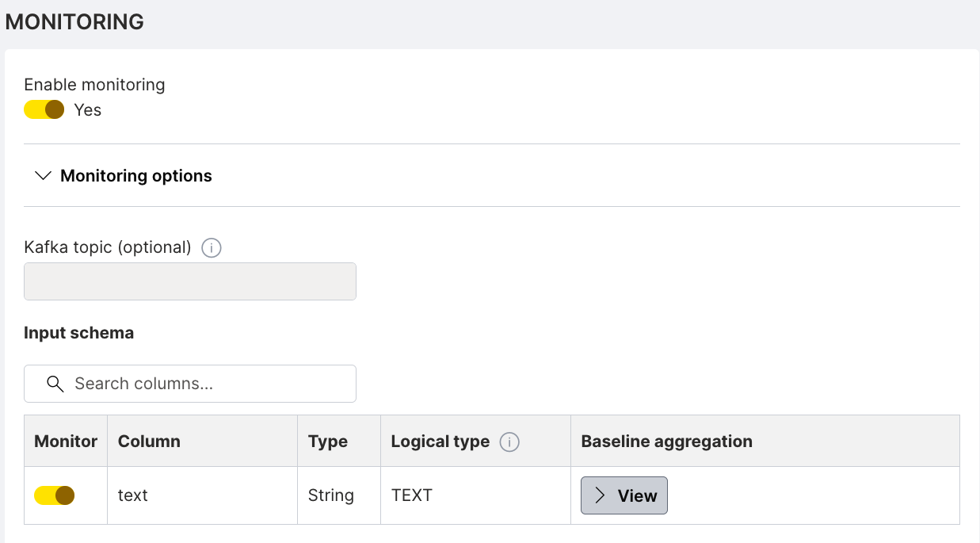
Task: Expand the View baseline aggregation details
Action: pyautogui.click(x=623, y=495)
